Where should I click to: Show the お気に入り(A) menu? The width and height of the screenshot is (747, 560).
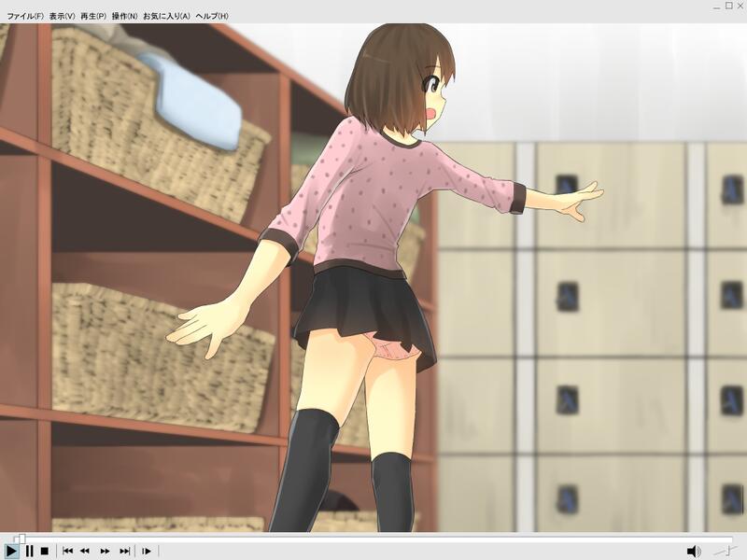(x=166, y=17)
